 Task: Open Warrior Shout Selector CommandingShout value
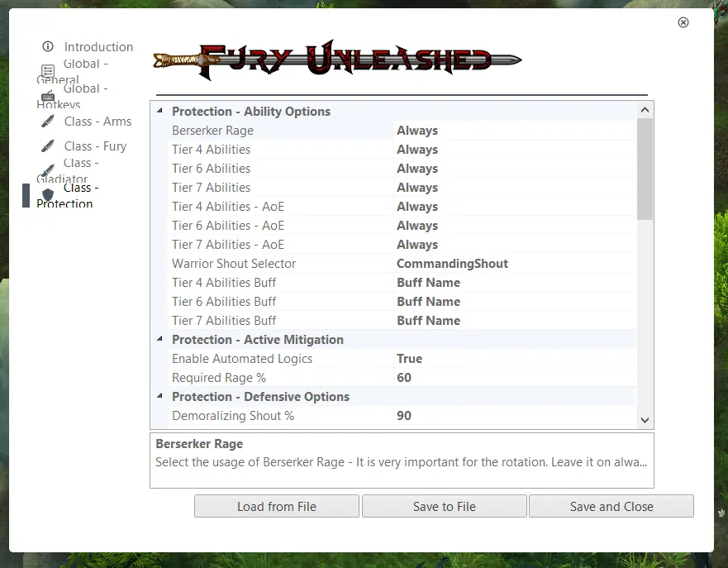452,264
